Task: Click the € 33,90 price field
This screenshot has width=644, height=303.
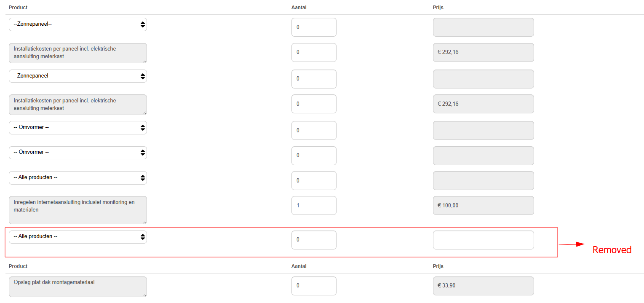Action: (483, 286)
